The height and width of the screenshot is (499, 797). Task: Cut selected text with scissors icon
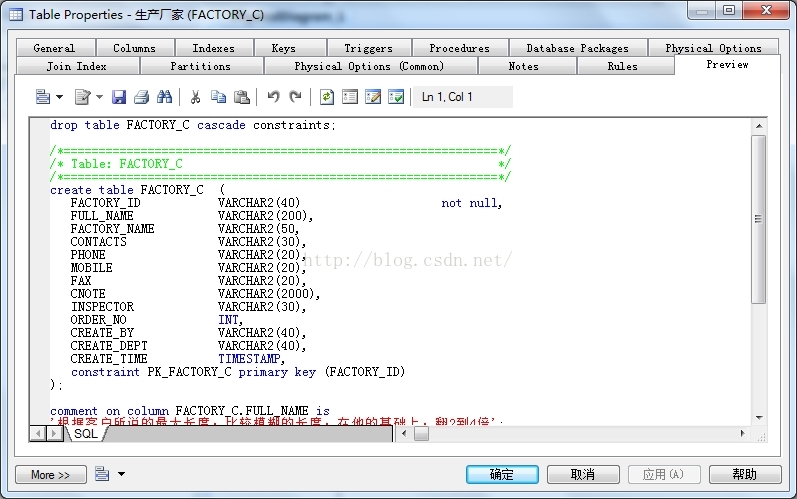point(195,97)
